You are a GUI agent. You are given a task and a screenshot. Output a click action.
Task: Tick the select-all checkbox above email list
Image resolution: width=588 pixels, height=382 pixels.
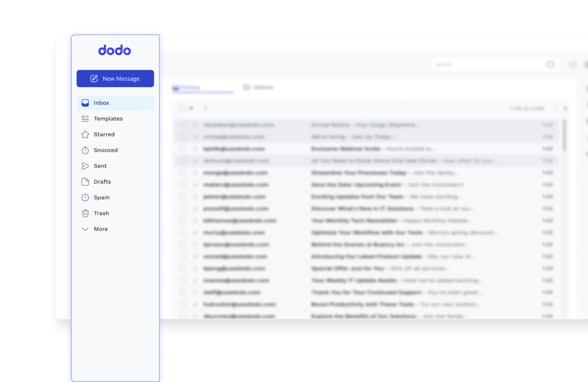pos(182,109)
